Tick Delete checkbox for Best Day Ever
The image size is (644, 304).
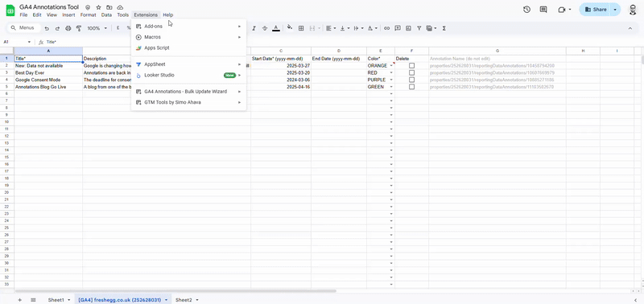click(411, 72)
